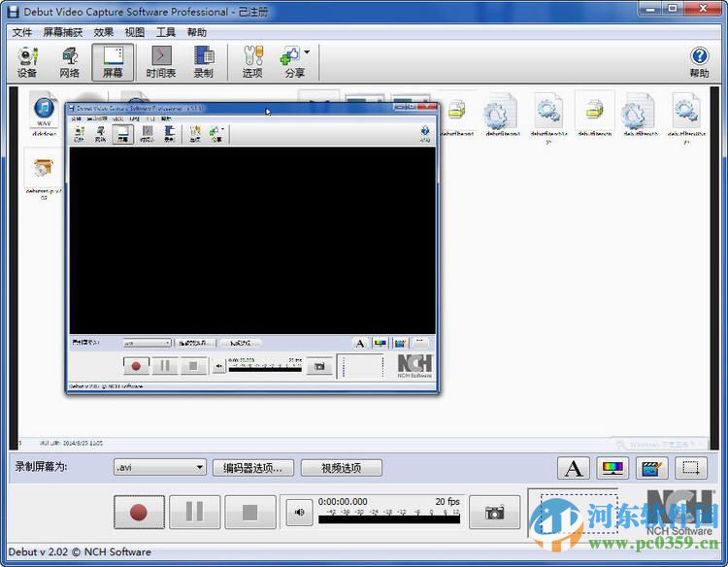Click the screen icon in nested window toolbar
Screen dimensions: 728x567
pos(122,133)
